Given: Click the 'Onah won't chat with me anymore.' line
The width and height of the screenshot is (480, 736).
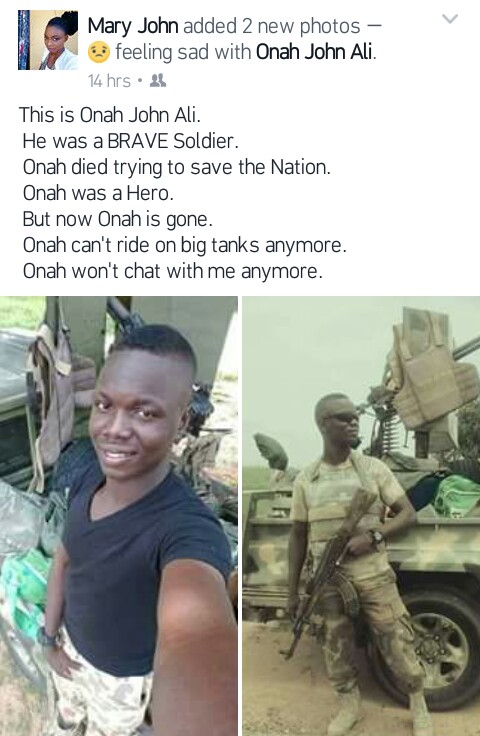Looking at the screenshot, I should tap(173, 271).
